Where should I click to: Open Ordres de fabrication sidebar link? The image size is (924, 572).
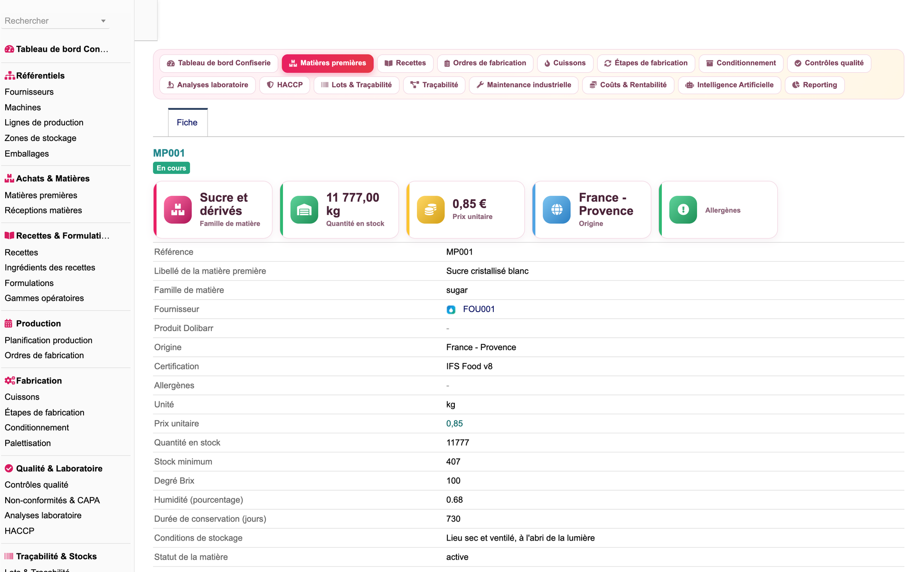click(44, 355)
